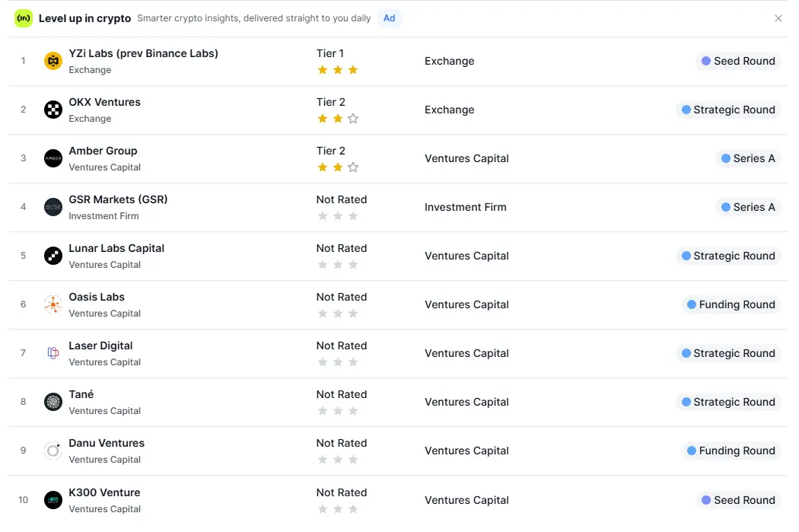The image size is (799, 532).
Task: Click the Series A badge for Amber Group
Action: tap(747, 158)
